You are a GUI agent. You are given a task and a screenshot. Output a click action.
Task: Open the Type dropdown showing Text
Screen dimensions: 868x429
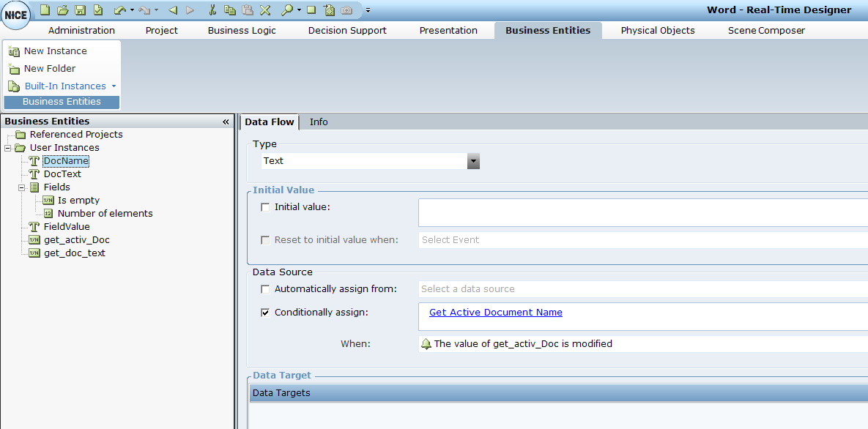[473, 161]
